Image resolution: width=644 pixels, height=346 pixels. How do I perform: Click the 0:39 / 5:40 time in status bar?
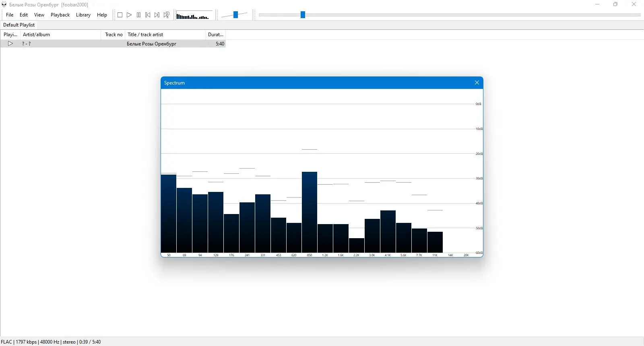(90, 342)
